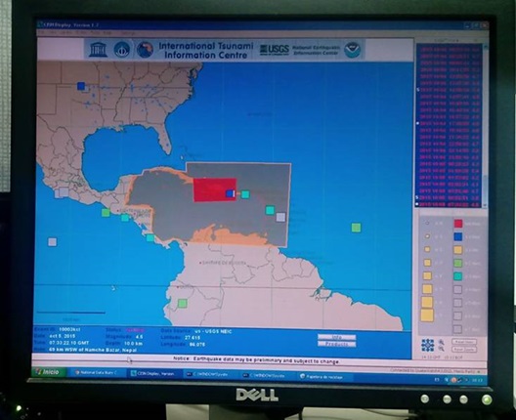Open the Products button for selected event
Image resolution: width=516 pixels, height=420 pixels.
[336, 344]
